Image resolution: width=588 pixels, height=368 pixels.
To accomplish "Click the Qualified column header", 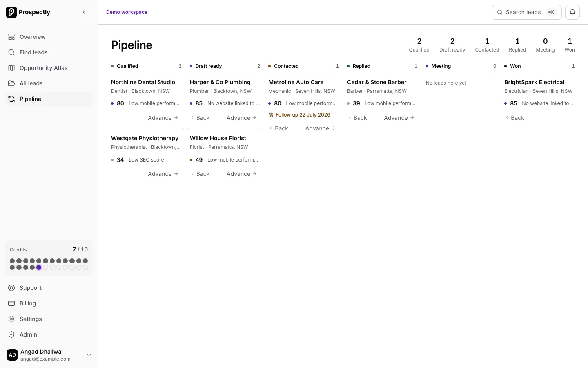I will click(146, 66).
